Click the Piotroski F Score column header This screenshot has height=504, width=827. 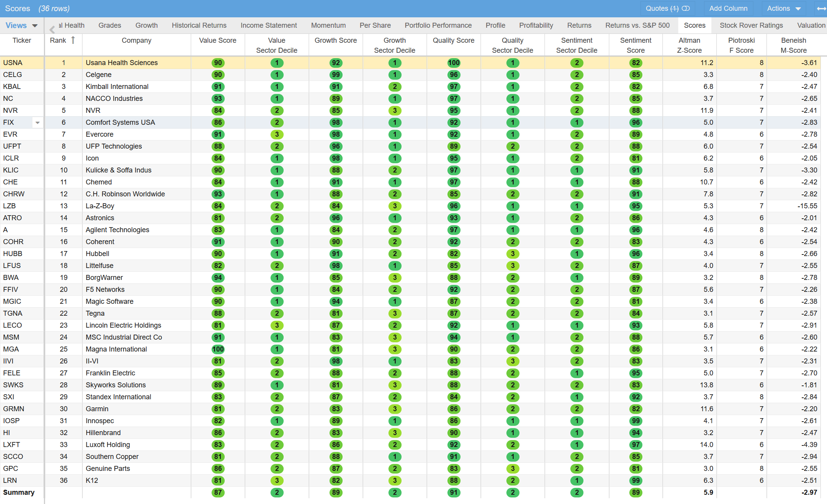[x=741, y=45]
